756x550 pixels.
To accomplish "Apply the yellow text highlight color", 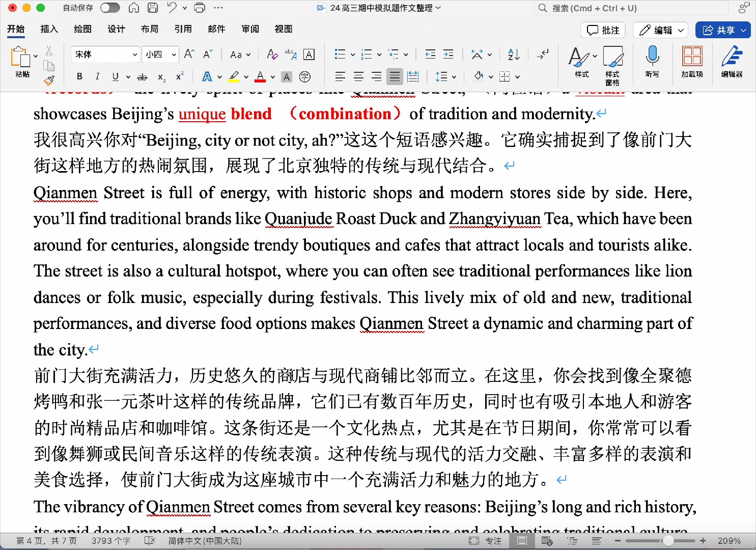I will (234, 77).
